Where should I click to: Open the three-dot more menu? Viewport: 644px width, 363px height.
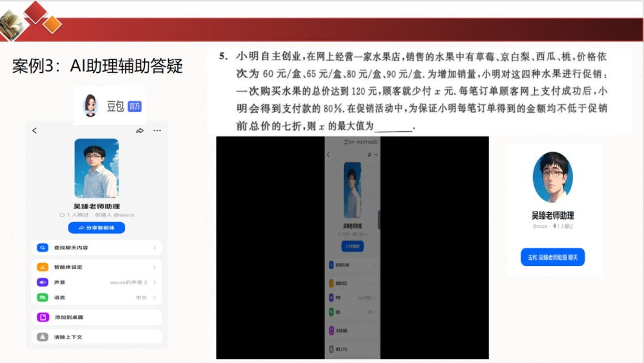157,131
